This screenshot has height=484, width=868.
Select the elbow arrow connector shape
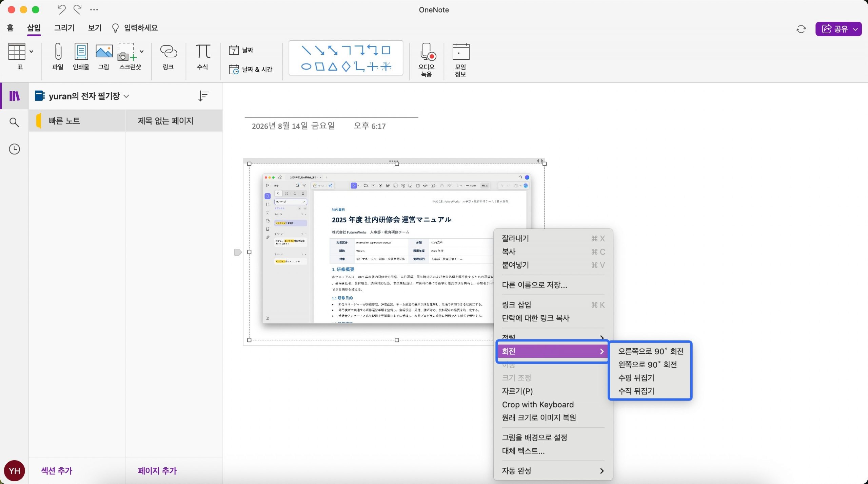tap(360, 50)
